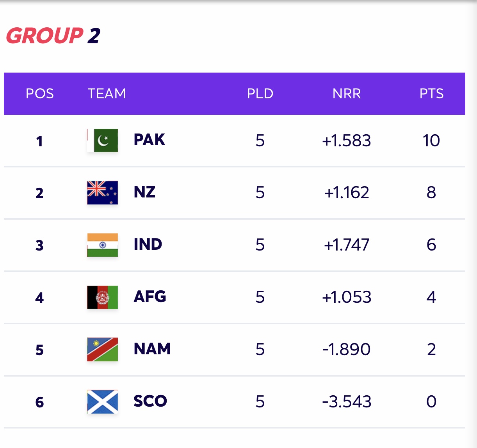Click Pakistan's 10 points value

point(431,140)
